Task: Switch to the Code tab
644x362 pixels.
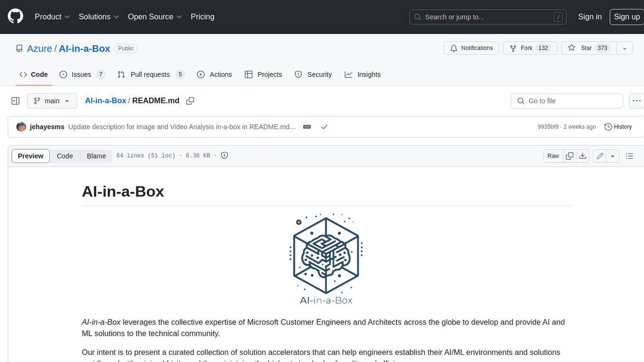Action: 34,74
